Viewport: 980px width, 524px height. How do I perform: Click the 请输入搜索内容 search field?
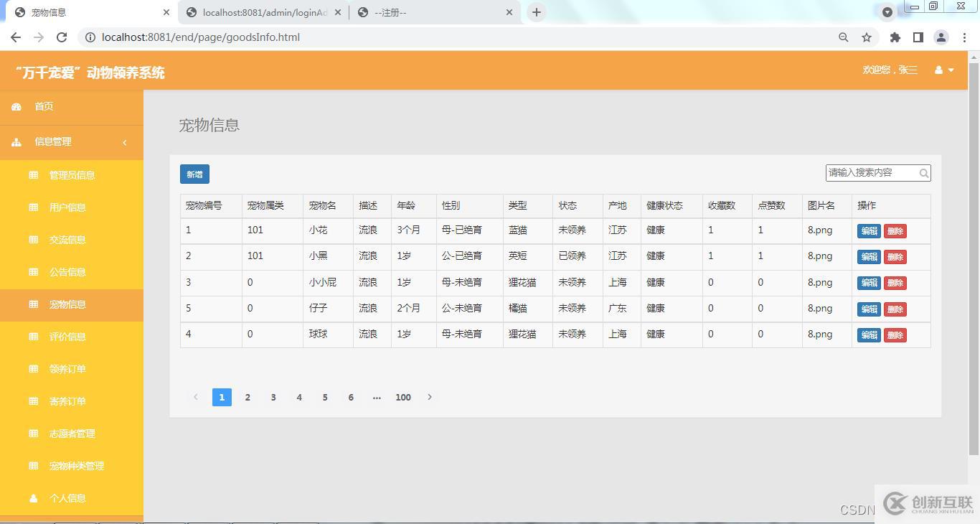(878, 173)
